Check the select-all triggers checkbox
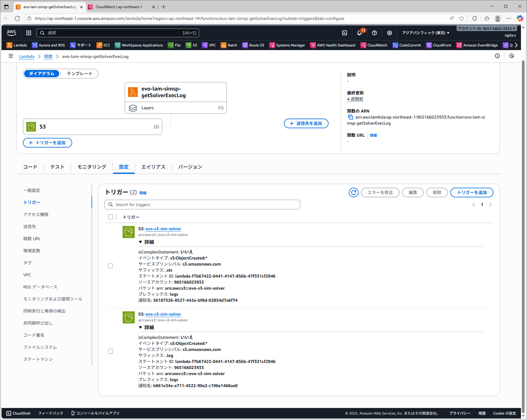Image resolution: width=527 pixels, height=420 pixels. 111,217
